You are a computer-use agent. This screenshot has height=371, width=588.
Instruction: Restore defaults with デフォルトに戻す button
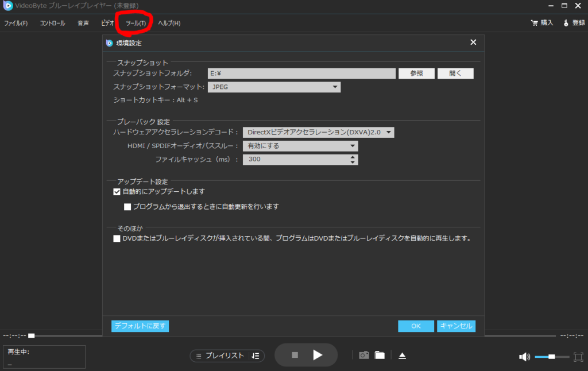(140, 326)
